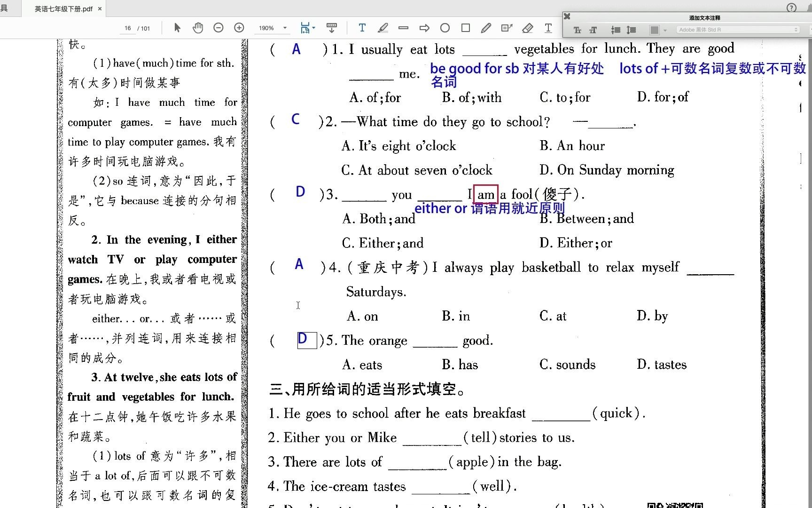The height and width of the screenshot is (508, 812).
Task: Select the highlighter tool
Action: 383,28
